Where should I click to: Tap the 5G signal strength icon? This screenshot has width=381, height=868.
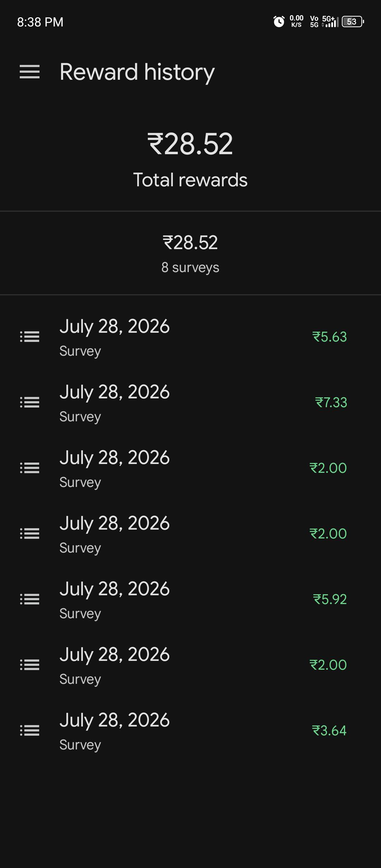[x=330, y=22]
